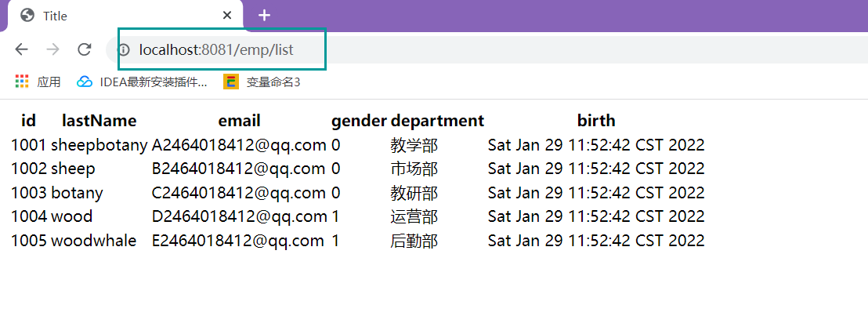Click email C2464018412@qq.com
Image resolution: width=868 pixels, height=334 pixels.
(x=239, y=194)
